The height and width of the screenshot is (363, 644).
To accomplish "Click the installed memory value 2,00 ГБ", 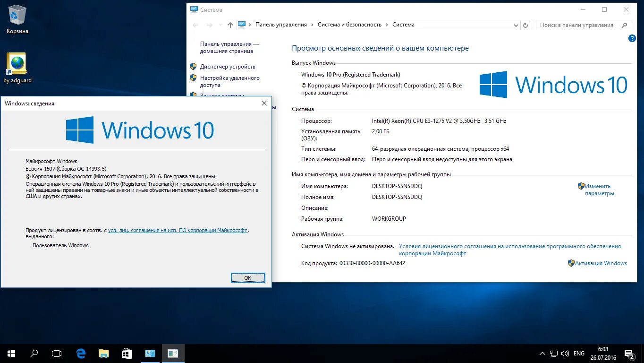I will point(381,131).
